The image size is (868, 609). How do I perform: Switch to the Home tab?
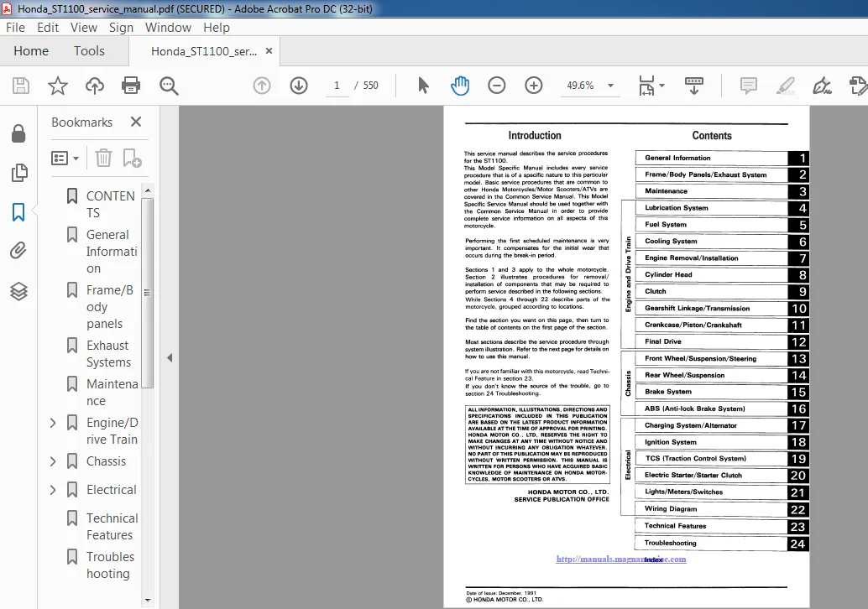(31, 51)
